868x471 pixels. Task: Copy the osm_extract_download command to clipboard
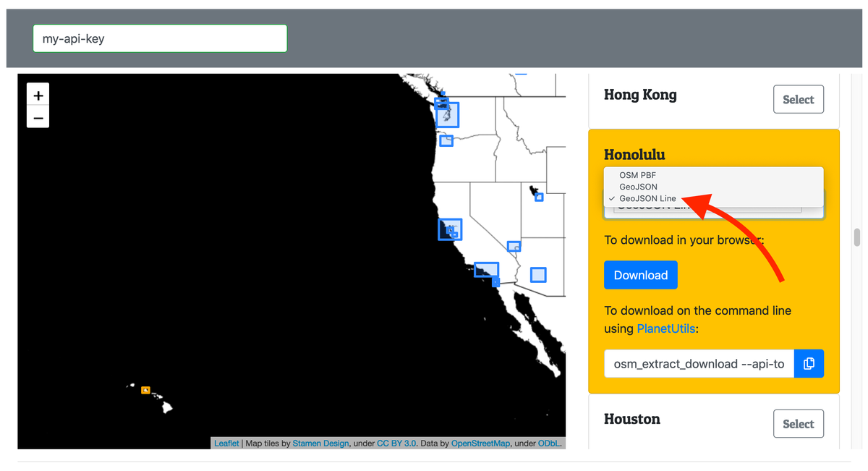(x=809, y=363)
